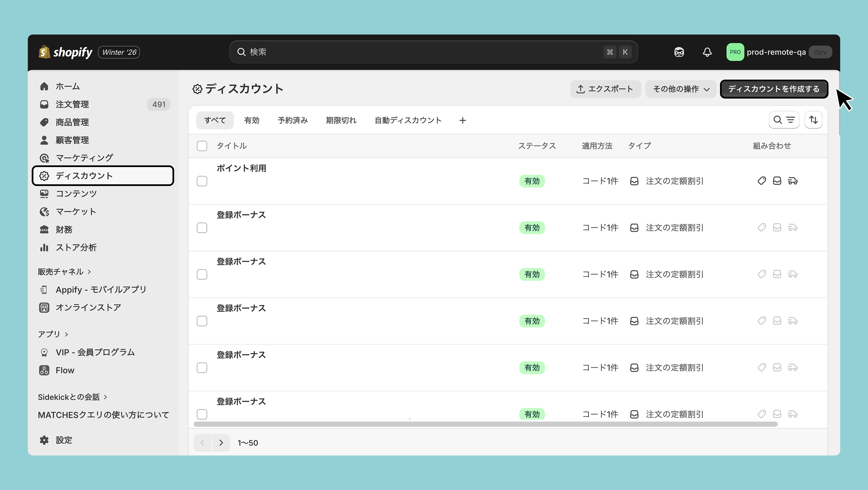Toggle the select-all checkbox in table header
Screen dimensions: 868x490
202,146
